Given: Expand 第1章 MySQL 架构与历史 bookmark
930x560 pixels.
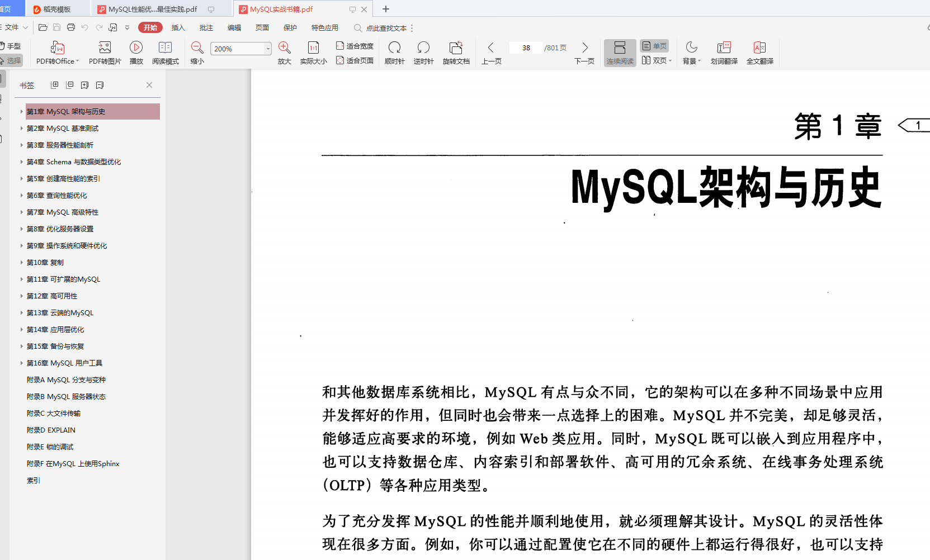Looking at the screenshot, I should 22,111.
